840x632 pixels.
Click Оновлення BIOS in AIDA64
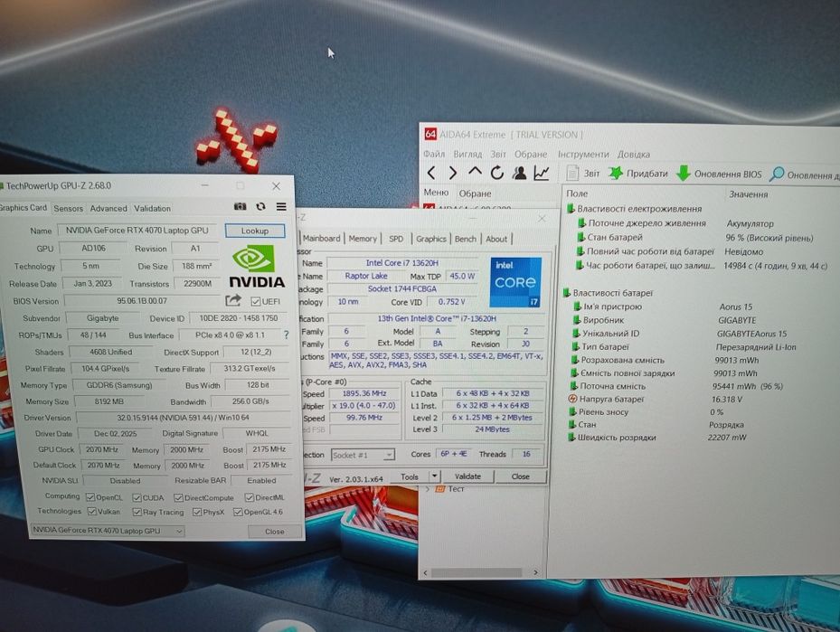point(719,175)
